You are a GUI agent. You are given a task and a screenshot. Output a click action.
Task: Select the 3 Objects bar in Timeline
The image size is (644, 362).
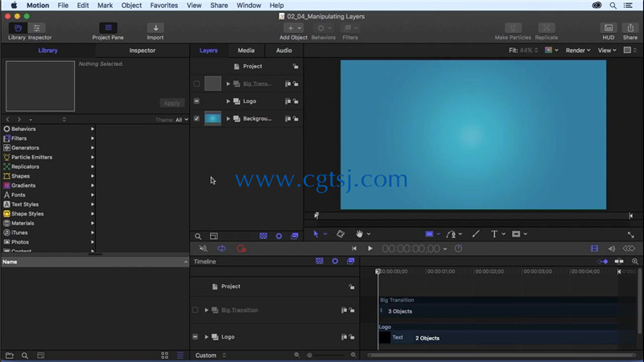tap(499, 311)
